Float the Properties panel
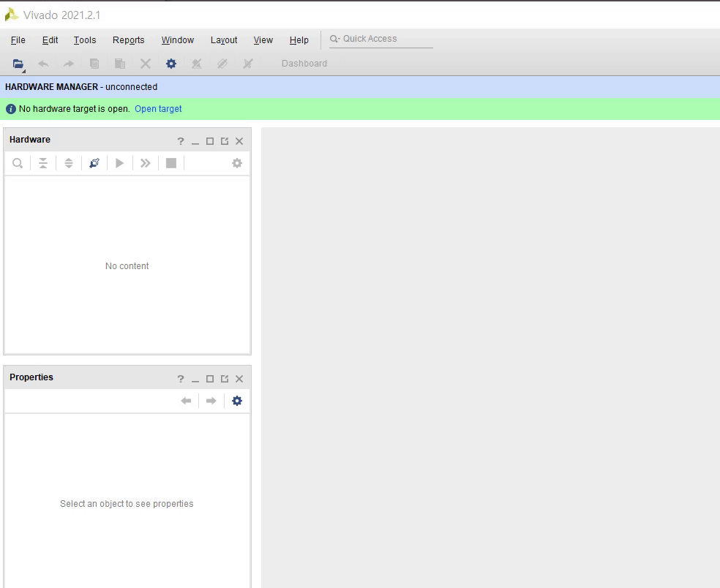 [225, 379]
